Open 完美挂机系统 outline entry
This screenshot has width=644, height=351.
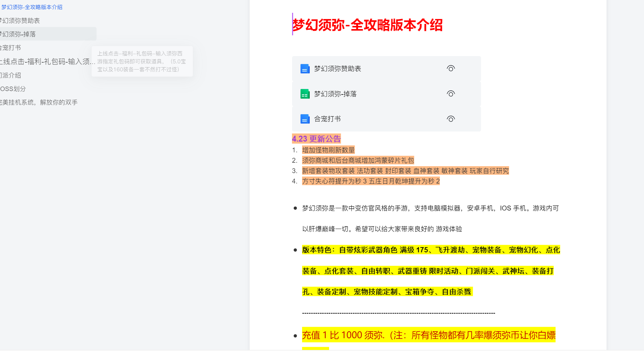(39, 102)
